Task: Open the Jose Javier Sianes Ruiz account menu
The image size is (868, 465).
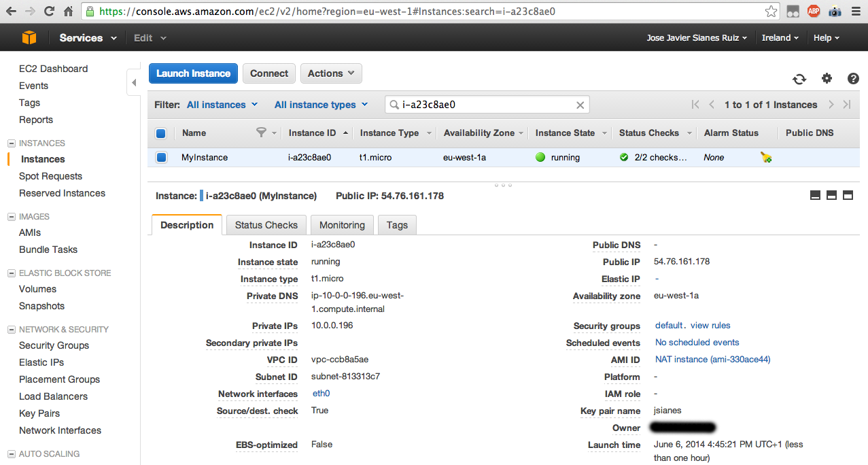Action: [697, 38]
